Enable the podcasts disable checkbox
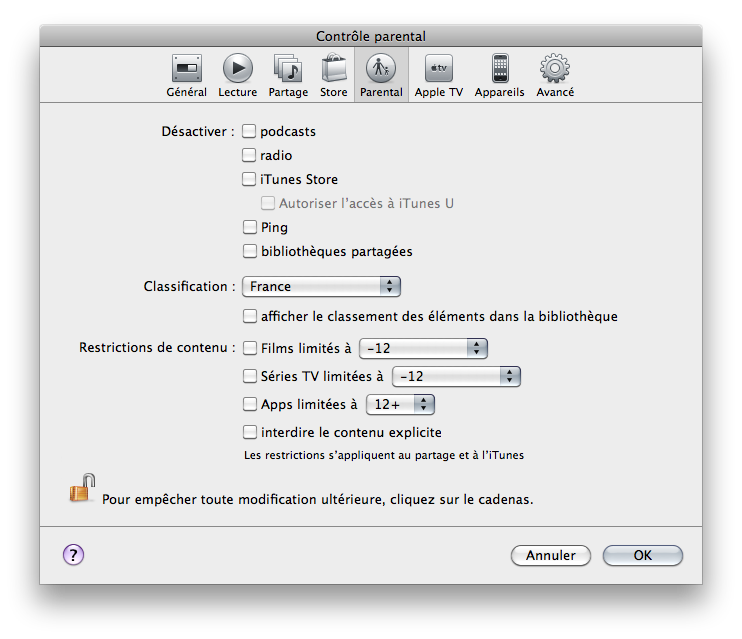The image size is (742, 639). tap(250, 132)
